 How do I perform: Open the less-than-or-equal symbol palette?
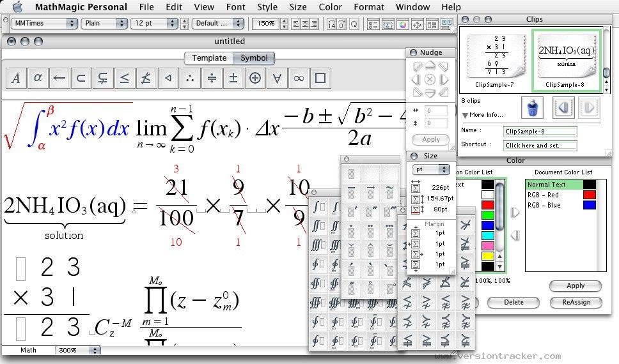click(x=125, y=78)
